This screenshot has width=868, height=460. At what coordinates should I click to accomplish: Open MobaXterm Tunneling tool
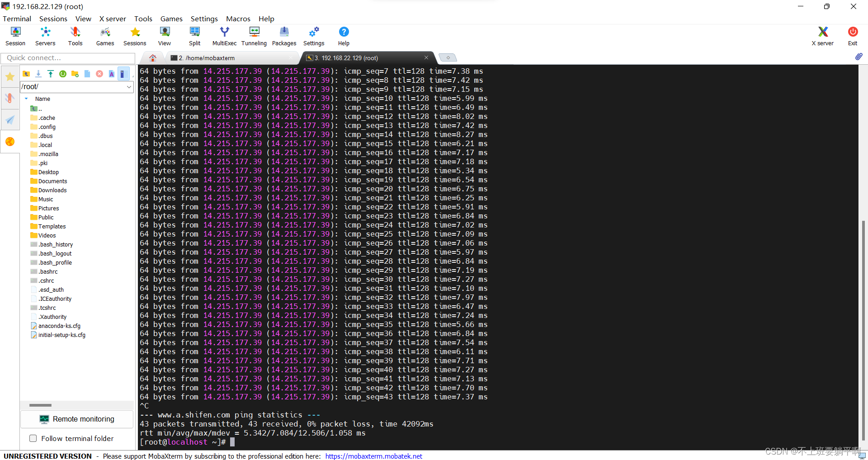[x=254, y=36]
